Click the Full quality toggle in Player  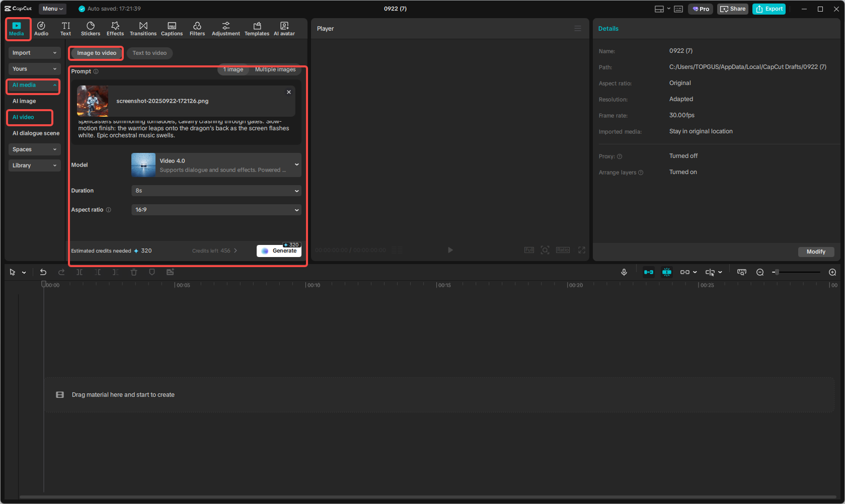(x=529, y=250)
